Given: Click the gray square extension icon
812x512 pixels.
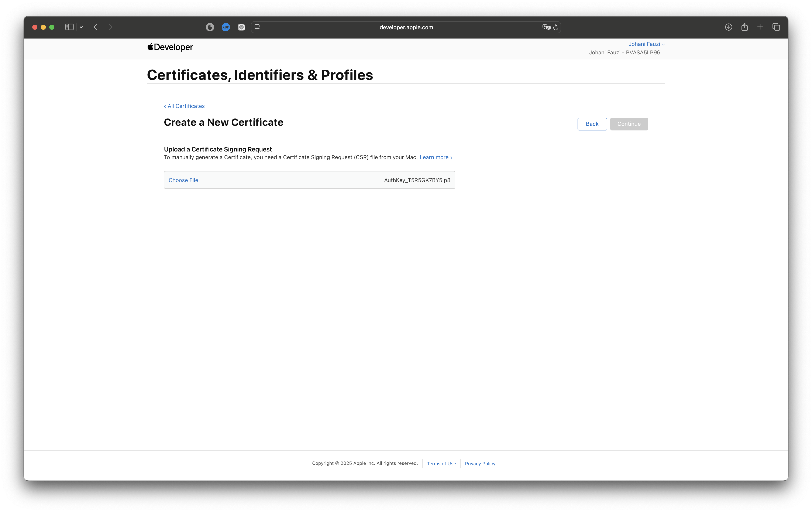Looking at the screenshot, I should (x=241, y=27).
